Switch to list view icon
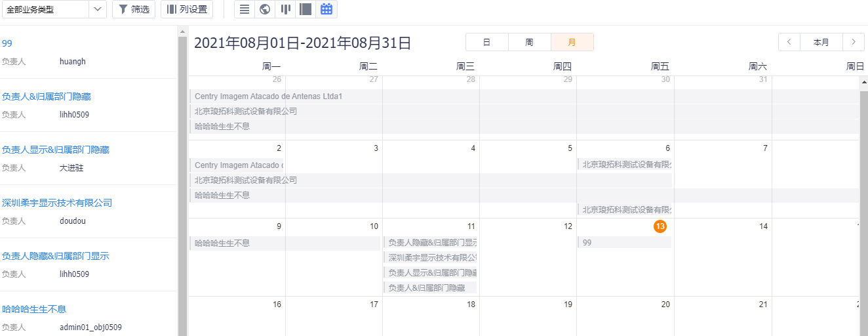Screen dimensions: 868x336 244,9
